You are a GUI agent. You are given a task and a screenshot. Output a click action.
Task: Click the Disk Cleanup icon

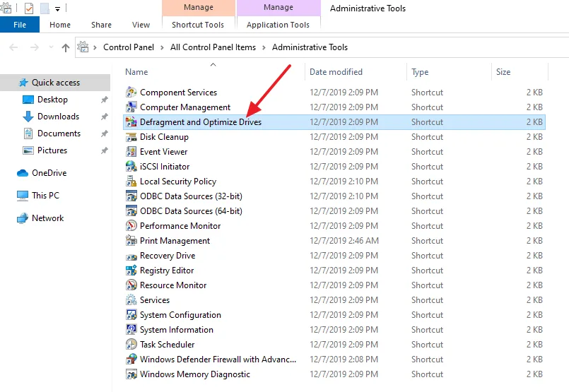point(131,137)
